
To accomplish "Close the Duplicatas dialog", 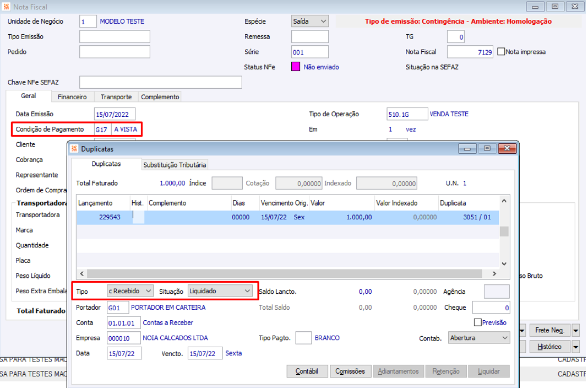I will tap(507, 149).
